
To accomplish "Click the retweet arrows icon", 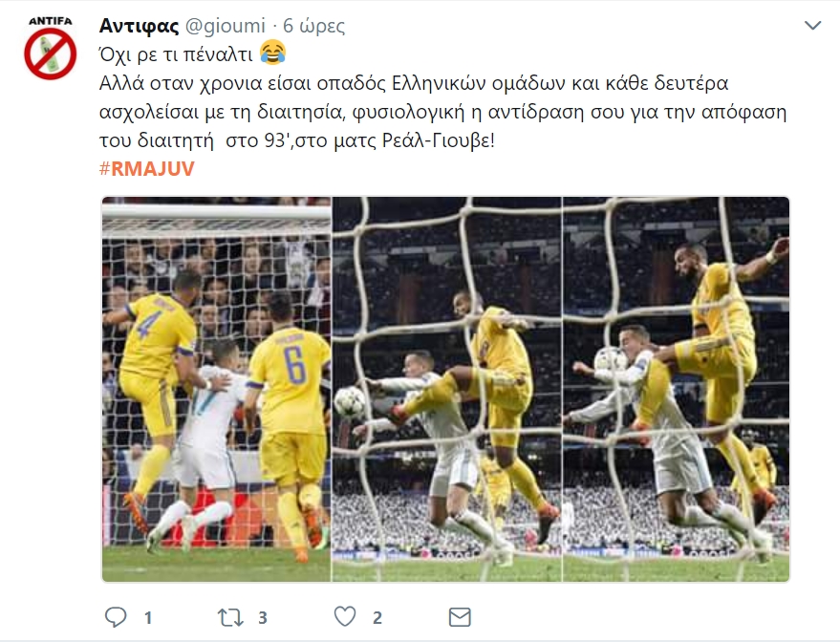I will tap(230, 618).
